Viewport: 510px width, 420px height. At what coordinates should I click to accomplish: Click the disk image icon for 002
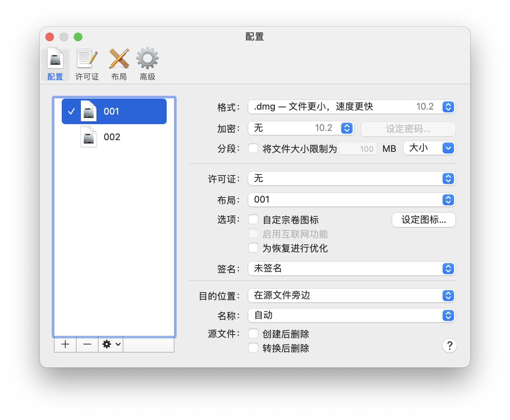pos(89,137)
